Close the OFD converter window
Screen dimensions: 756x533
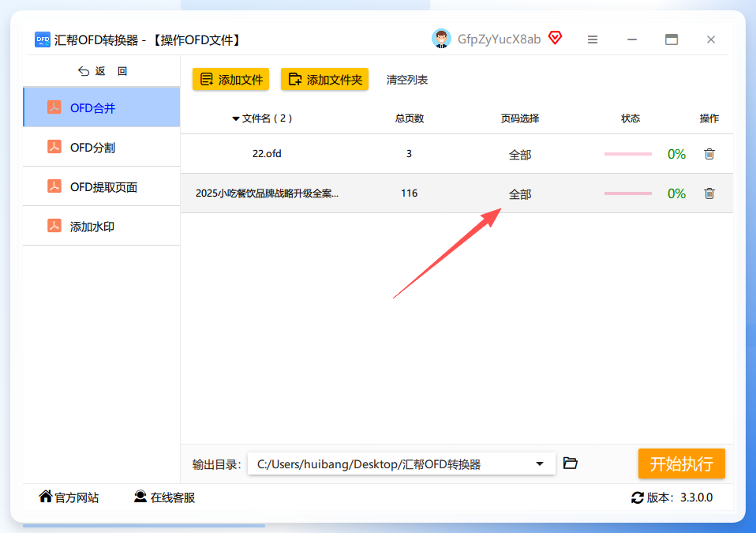point(711,39)
